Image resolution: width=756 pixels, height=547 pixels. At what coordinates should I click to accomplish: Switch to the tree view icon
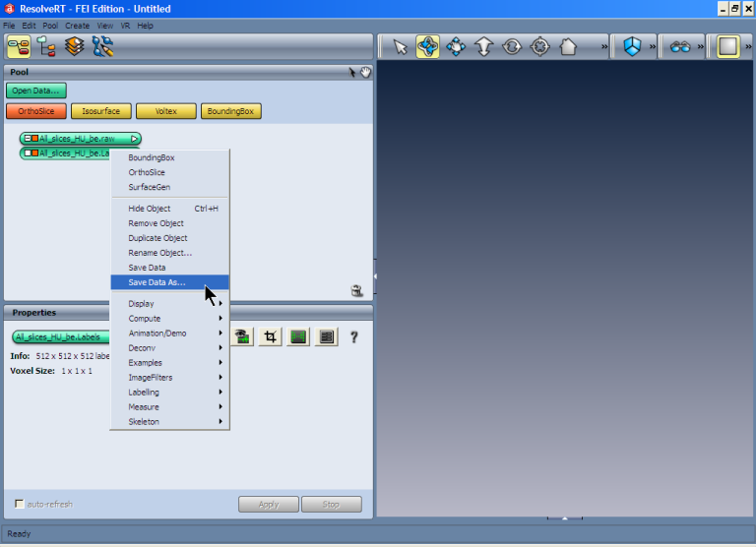click(46, 46)
